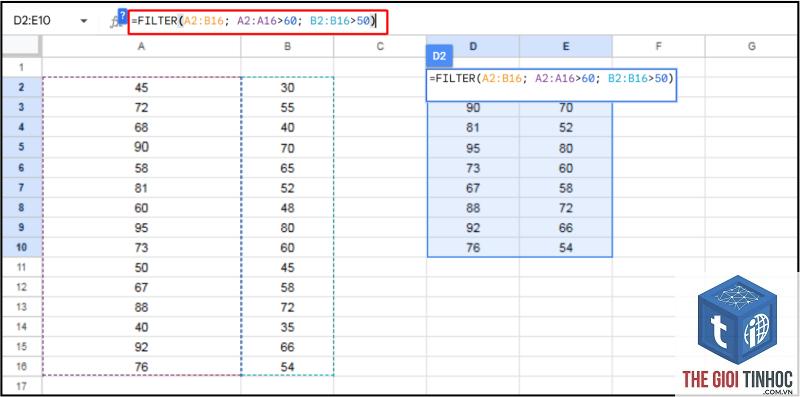Select row 5 header

(x=21, y=147)
